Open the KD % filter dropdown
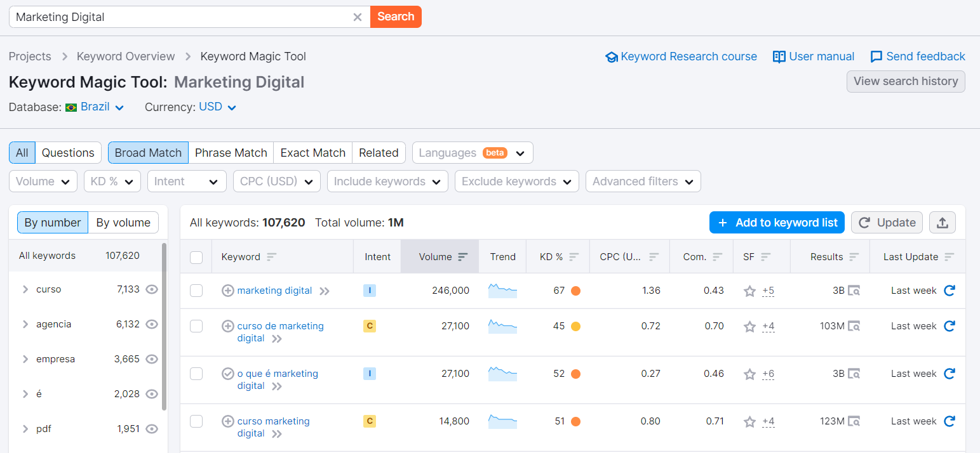Image resolution: width=980 pixels, height=453 pixels. 112,181
